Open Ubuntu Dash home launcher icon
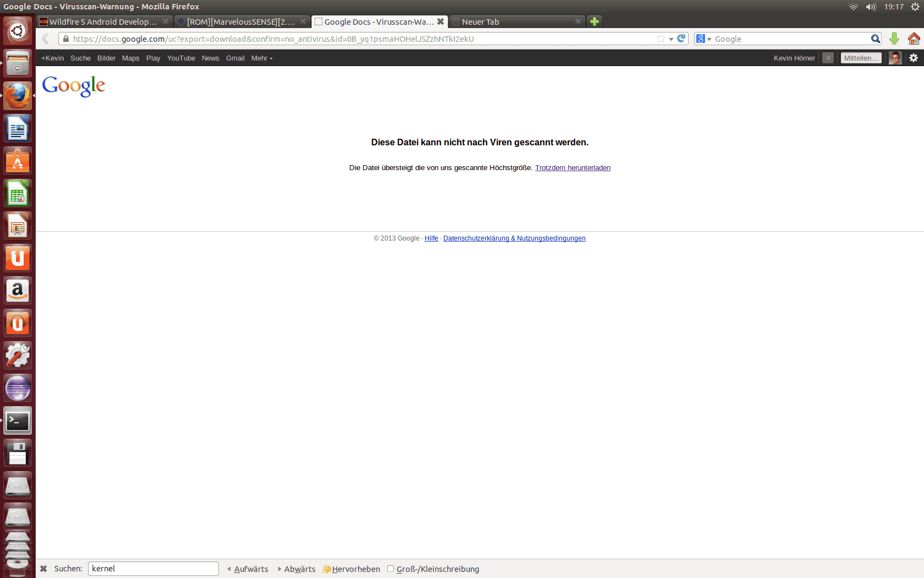924x578 pixels. (18, 31)
